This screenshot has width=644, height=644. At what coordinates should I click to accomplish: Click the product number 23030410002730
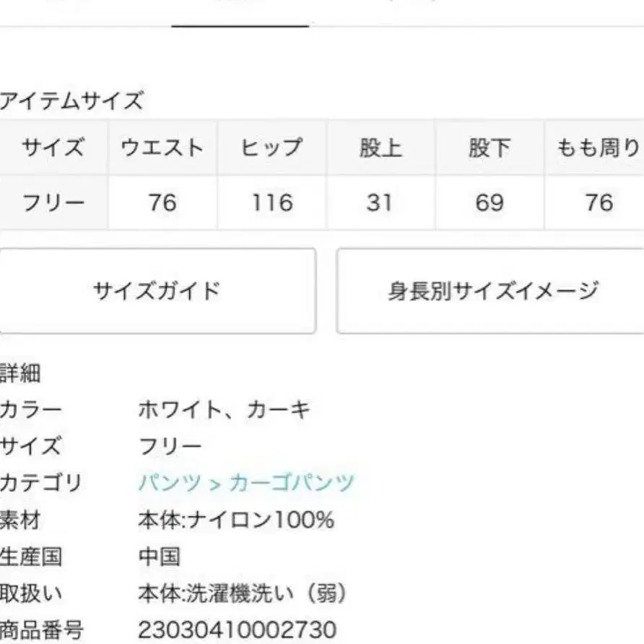(x=237, y=630)
